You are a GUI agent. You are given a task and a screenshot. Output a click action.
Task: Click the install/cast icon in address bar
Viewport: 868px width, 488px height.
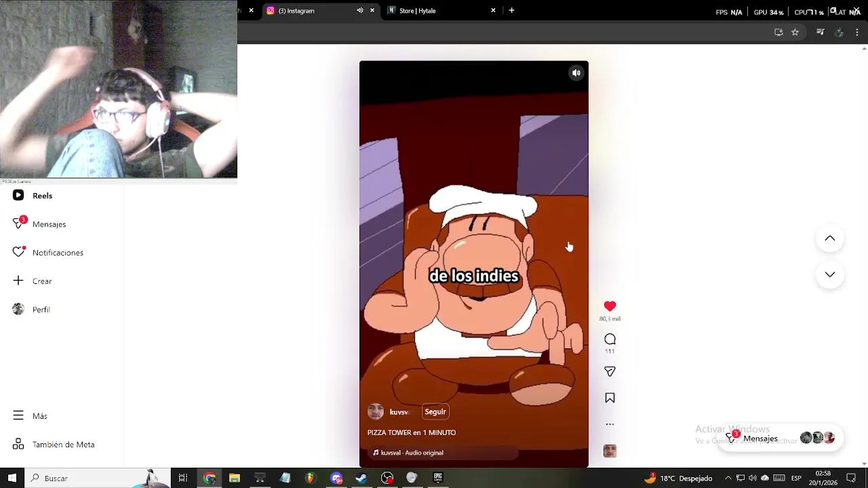coord(778,32)
